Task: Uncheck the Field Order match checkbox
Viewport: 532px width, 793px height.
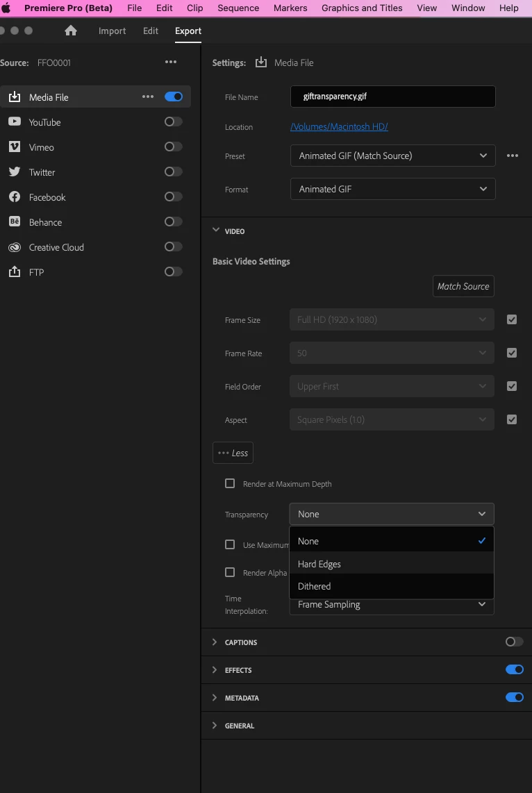Action: click(512, 386)
